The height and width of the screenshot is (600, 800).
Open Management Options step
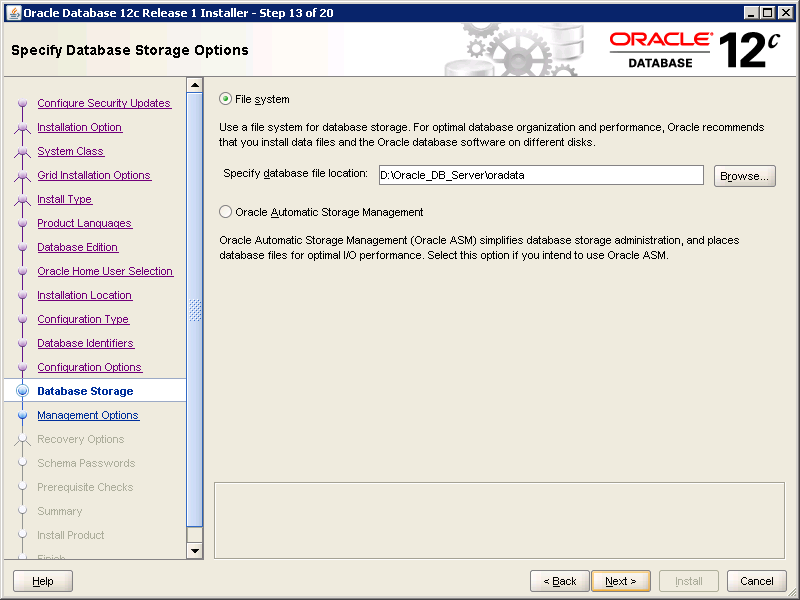click(x=88, y=415)
